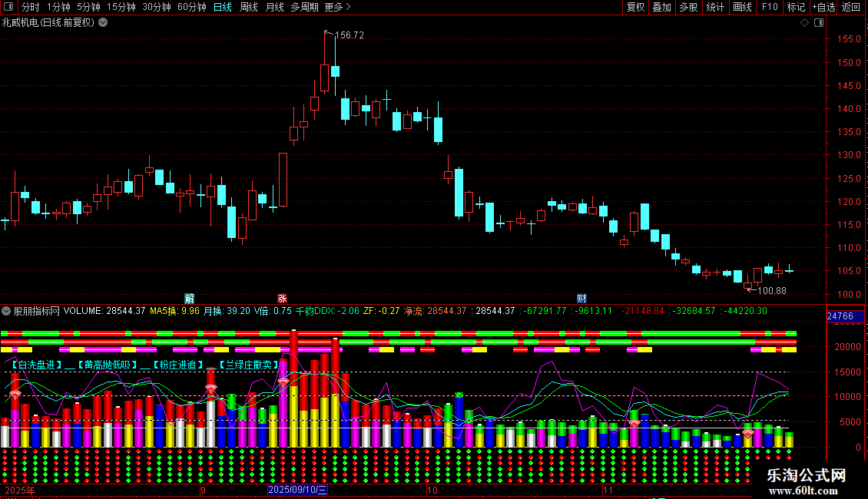Click 叠加 to overlay another stock
Screen dimensions: 868x499
(661, 7)
